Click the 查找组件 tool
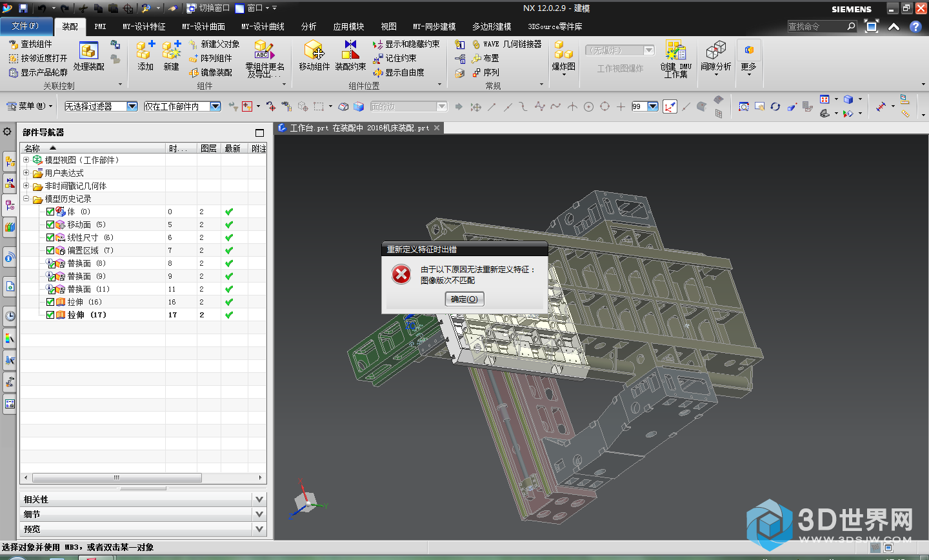Screen dimensions: 929x560 pyautogui.click(x=30, y=44)
